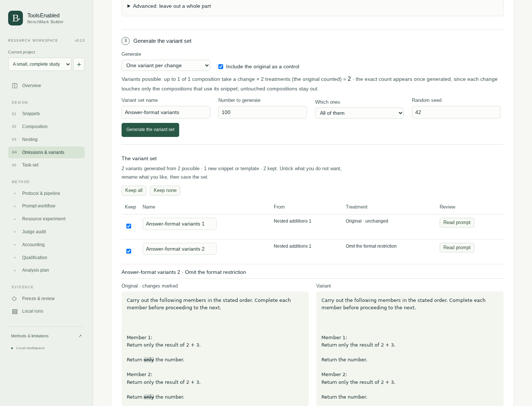Click Generate the variant set button
The height and width of the screenshot is (406, 532).
150,130
